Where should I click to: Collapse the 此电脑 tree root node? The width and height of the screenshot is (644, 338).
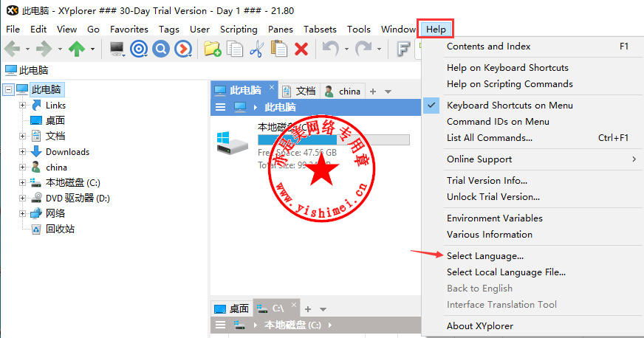click(x=8, y=89)
